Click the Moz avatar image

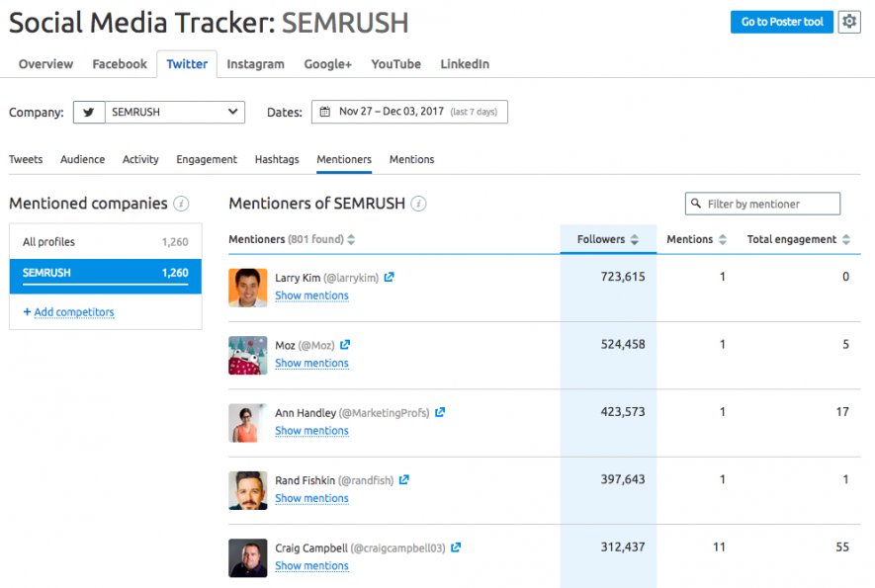(248, 356)
